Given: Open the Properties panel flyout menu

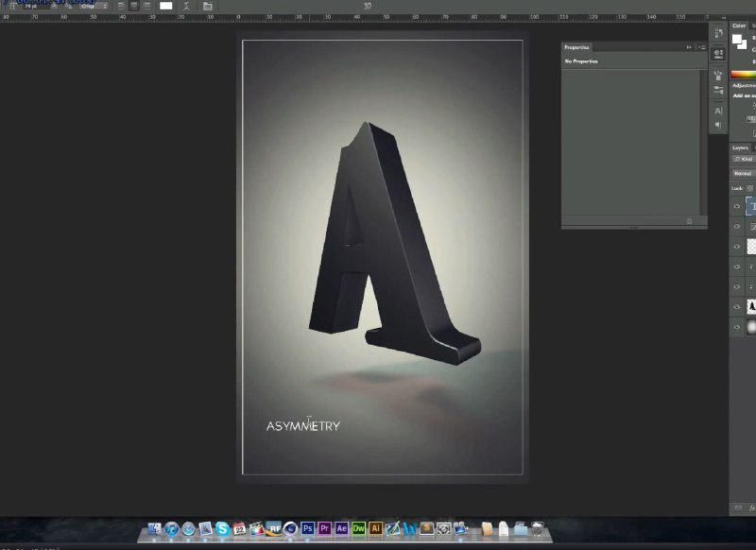Looking at the screenshot, I should click(702, 47).
